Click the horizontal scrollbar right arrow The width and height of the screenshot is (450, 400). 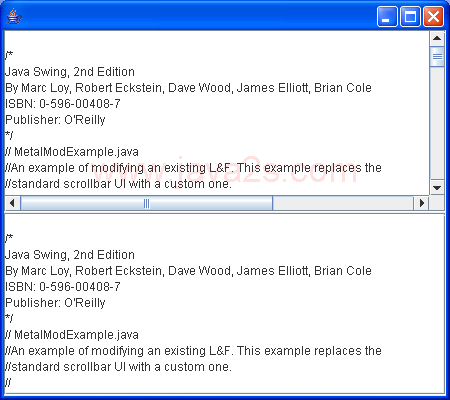point(422,203)
